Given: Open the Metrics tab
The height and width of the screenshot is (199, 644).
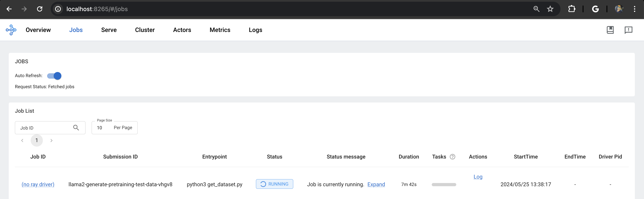Looking at the screenshot, I should point(220,30).
